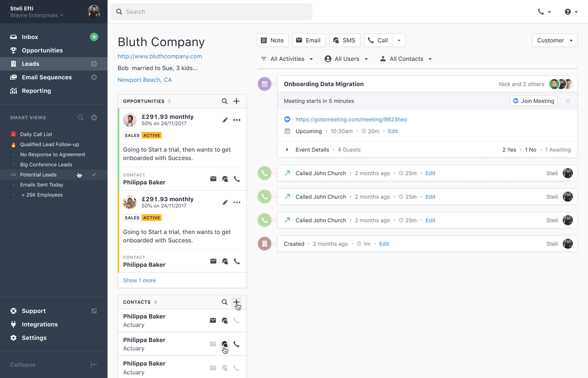The image size is (588, 378).
Task: Open Daily Call List smart view
Action: [x=36, y=134]
